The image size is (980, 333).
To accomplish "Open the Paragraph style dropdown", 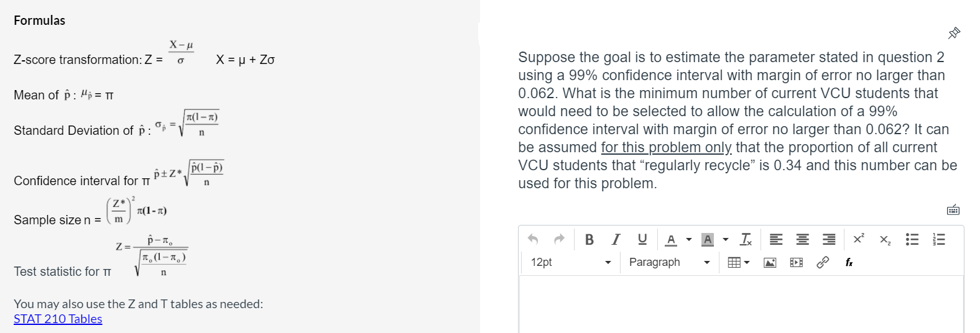I will point(669,262).
